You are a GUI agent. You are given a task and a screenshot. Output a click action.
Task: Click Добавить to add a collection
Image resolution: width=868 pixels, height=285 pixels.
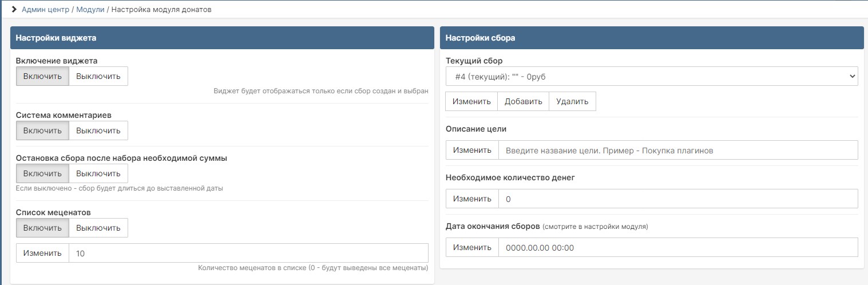click(523, 101)
